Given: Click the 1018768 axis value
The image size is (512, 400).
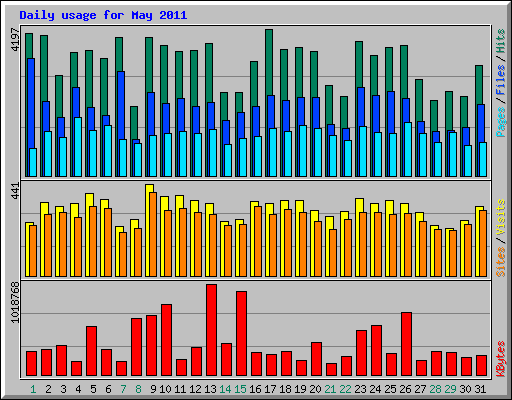Looking at the screenshot, I should coord(15,302).
